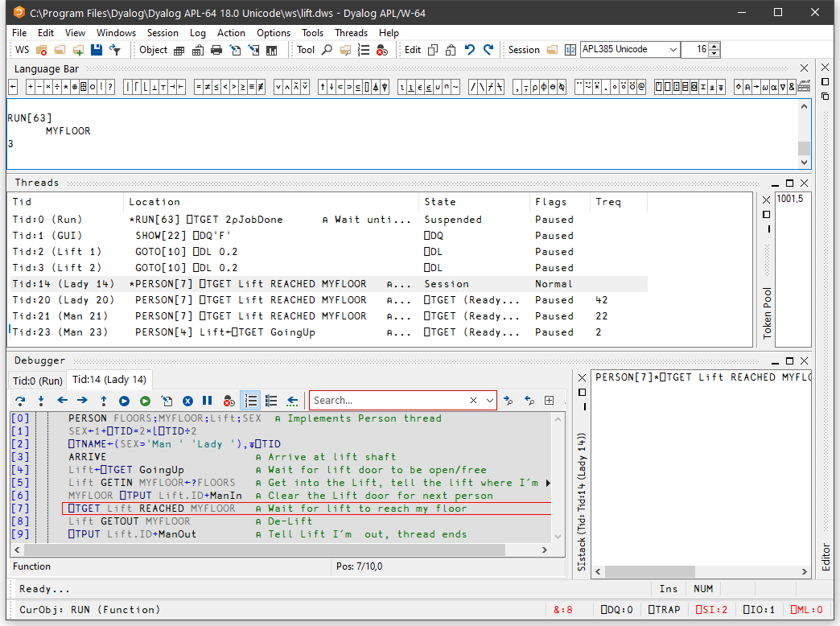Click the green Resume thread button

point(145,400)
